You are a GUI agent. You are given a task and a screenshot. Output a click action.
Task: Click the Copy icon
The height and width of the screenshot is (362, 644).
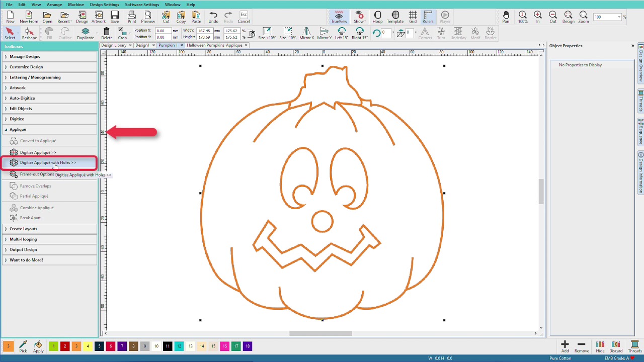pos(181,17)
